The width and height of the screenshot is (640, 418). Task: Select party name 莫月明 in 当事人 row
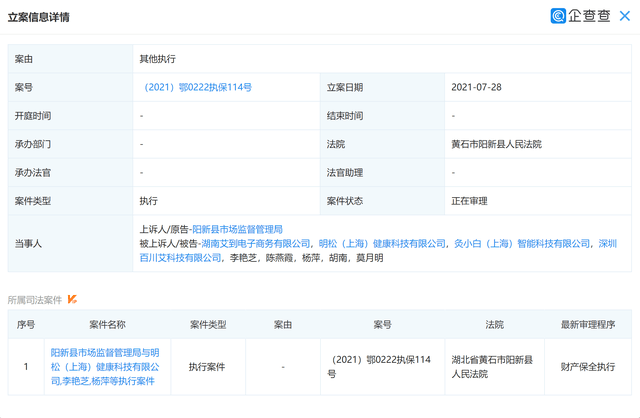pos(370,258)
